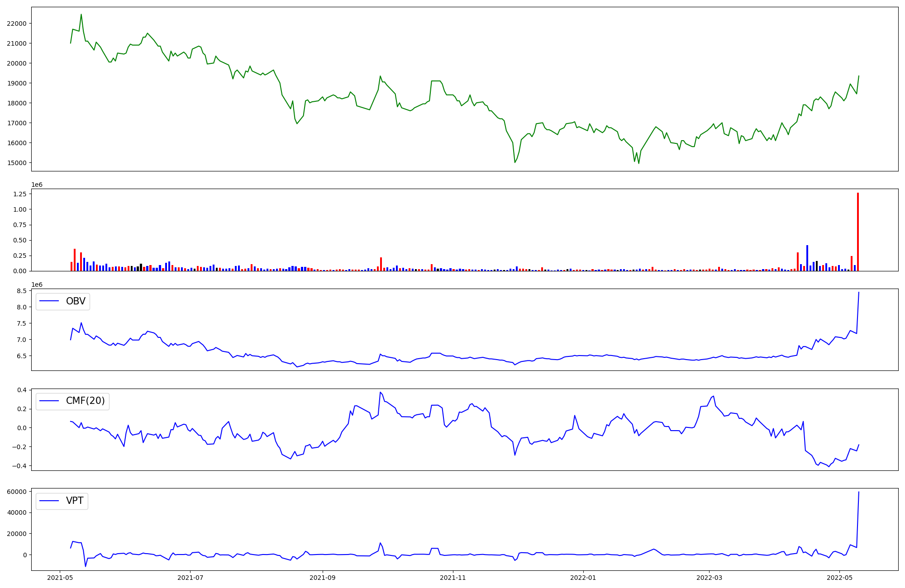Click the 2021-05 x-axis date label
This screenshot has width=905, height=588.
60,578
